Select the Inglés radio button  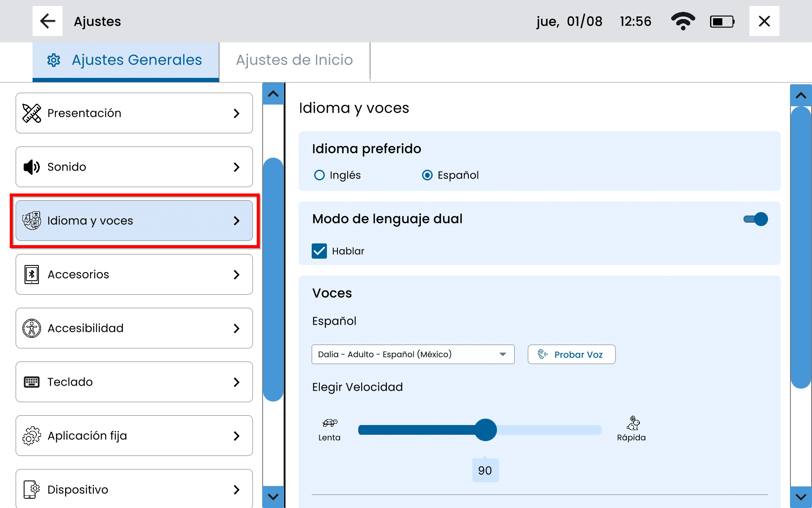click(319, 175)
